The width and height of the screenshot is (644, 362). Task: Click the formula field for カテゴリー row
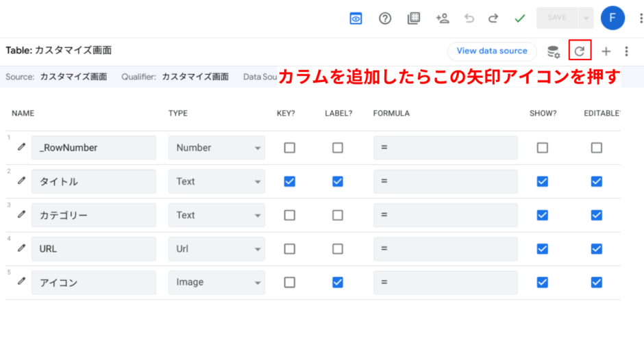pos(445,215)
